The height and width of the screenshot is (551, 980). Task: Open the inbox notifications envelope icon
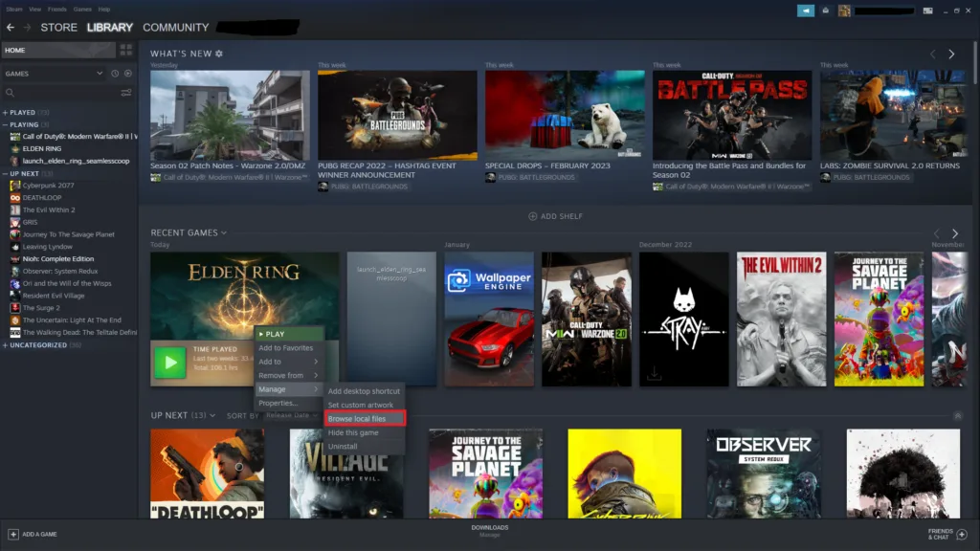825,11
